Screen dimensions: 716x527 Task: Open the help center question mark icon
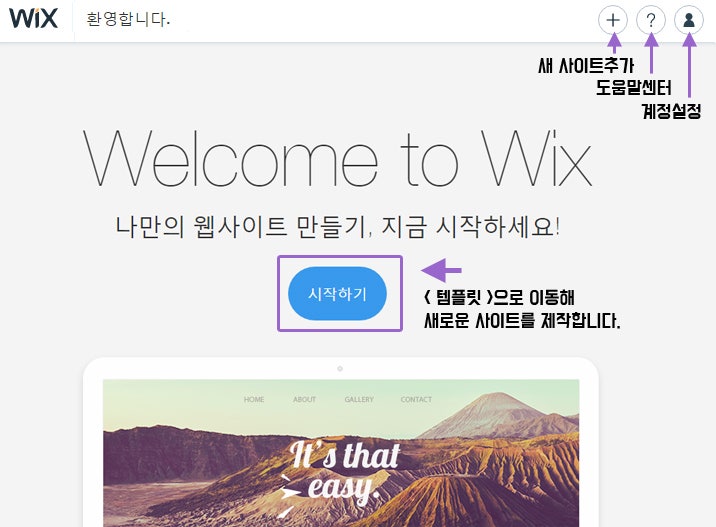click(651, 20)
